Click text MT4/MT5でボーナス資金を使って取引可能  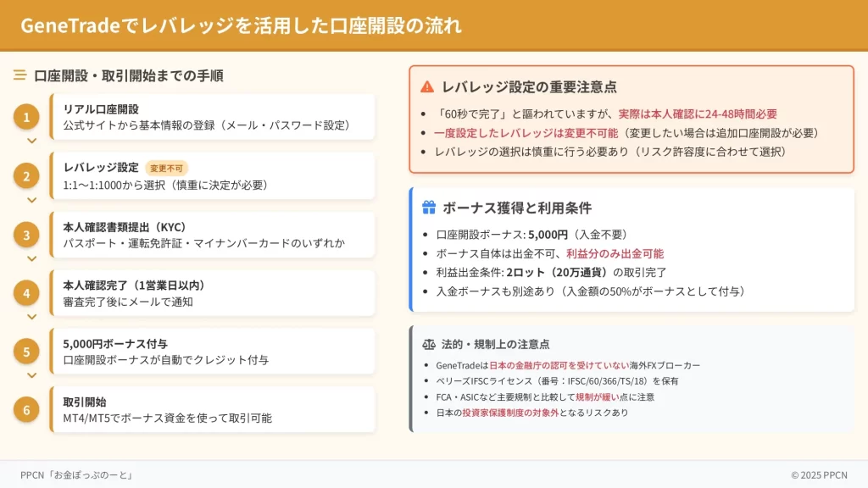[167, 419]
